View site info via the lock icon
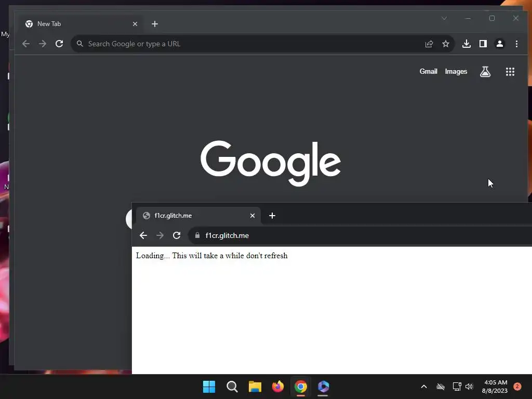The image size is (532, 399). pos(197,235)
